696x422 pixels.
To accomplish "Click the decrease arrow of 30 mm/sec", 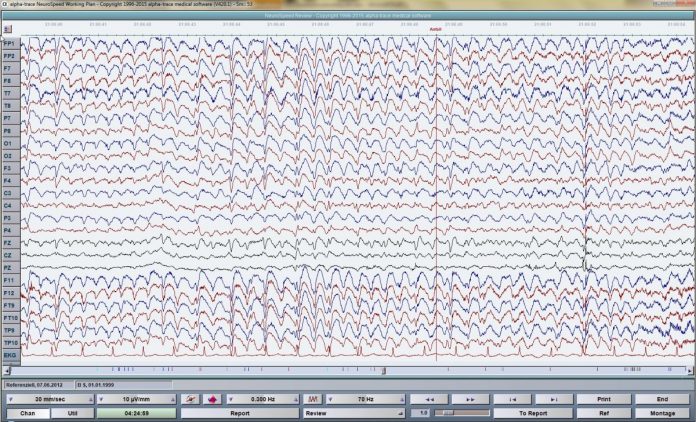I will [10, 399].
